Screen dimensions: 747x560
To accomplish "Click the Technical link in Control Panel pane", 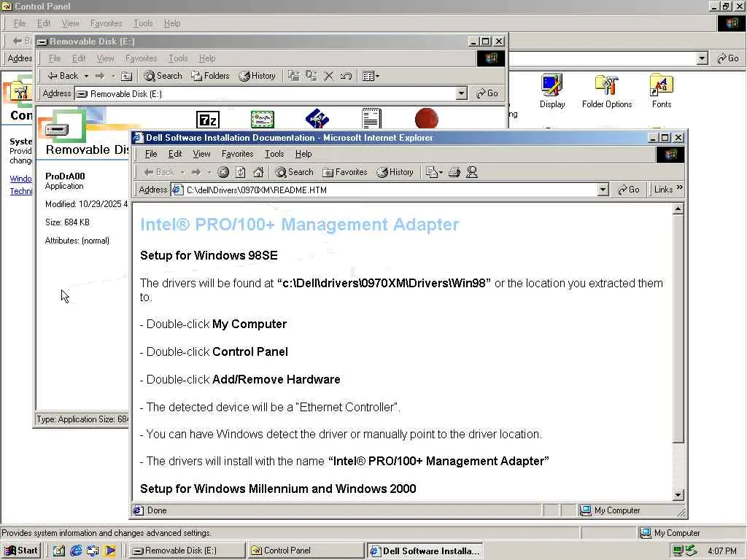I will pyautogui.click(x=21, y=191).
